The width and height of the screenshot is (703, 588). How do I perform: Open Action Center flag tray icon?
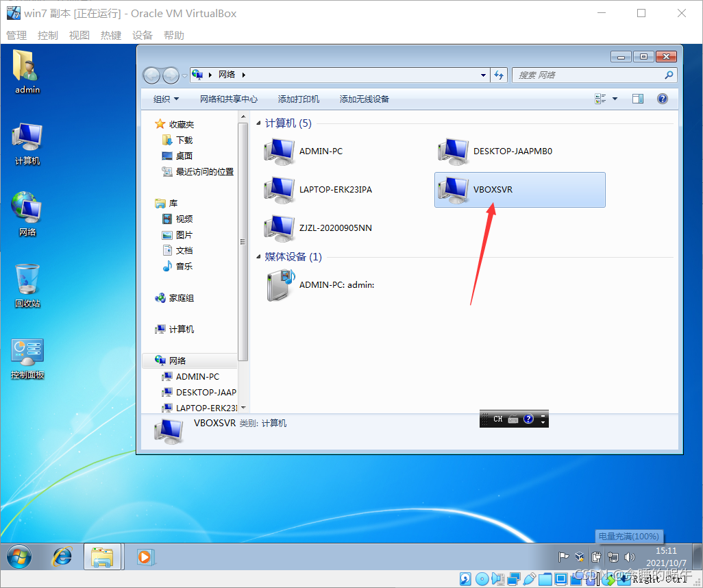563,557
